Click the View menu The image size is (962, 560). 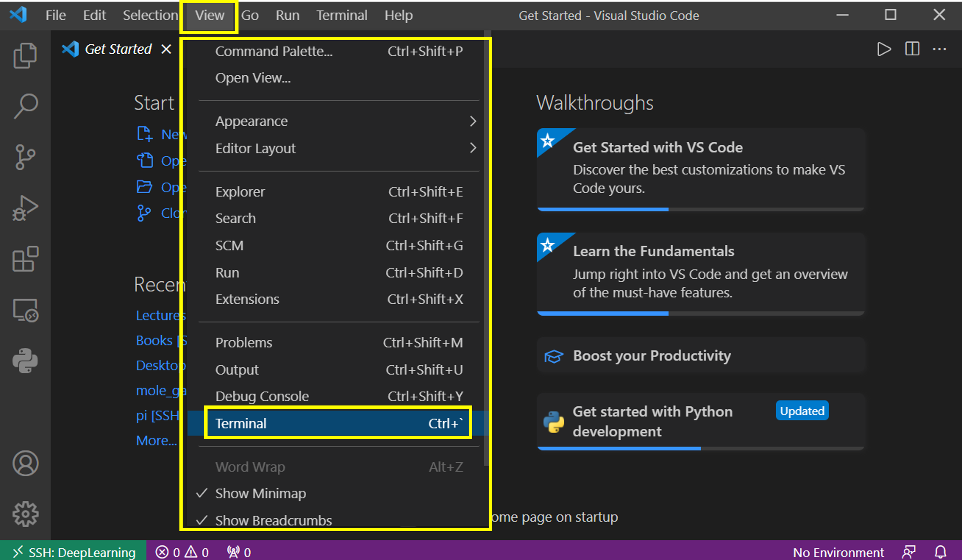click(209, 15)
